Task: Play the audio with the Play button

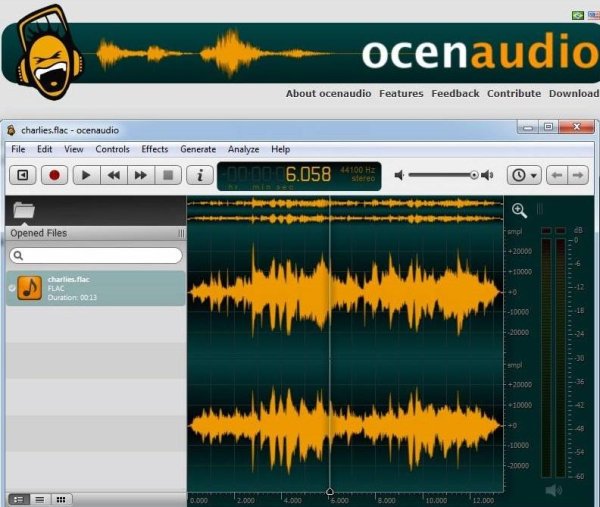Action: pyautogui.click(x=86, y=175)
